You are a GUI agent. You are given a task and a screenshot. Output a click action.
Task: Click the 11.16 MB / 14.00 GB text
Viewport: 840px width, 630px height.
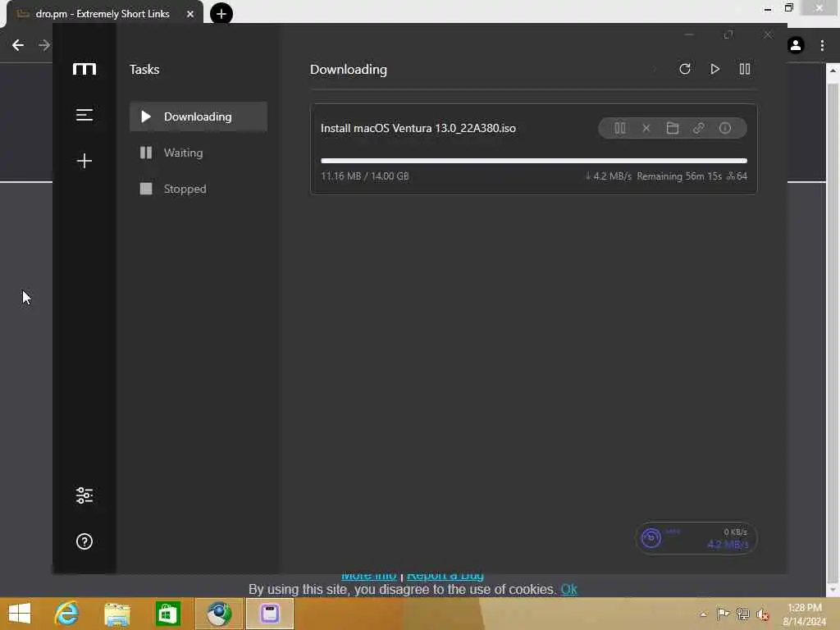[x=364, y=176]
